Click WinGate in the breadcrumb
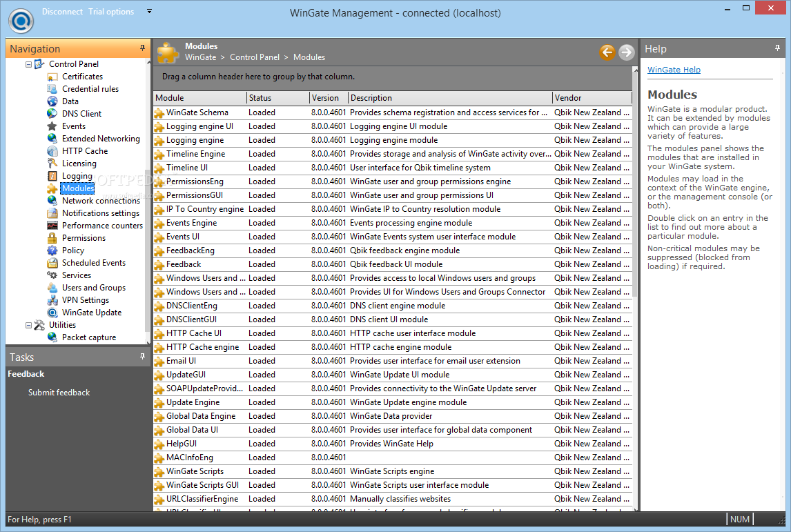The width and height of the screenshot is (791, 532). tap(200, 57)
